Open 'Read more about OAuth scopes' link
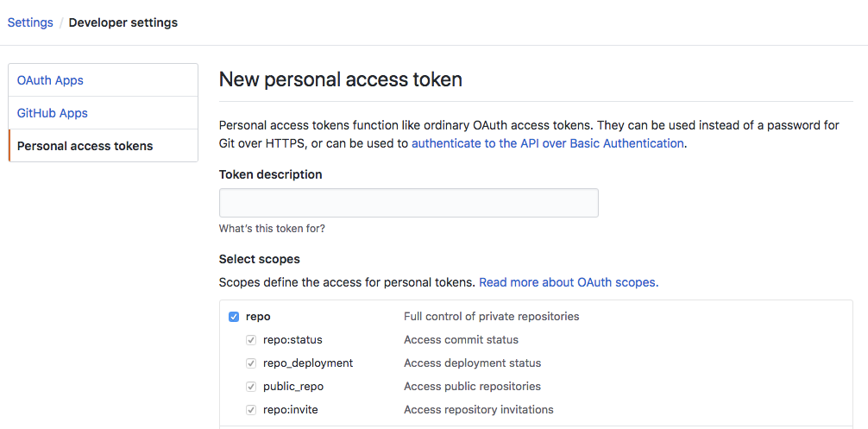The height and width of the screenshot is (429, 868). [568, 282]
